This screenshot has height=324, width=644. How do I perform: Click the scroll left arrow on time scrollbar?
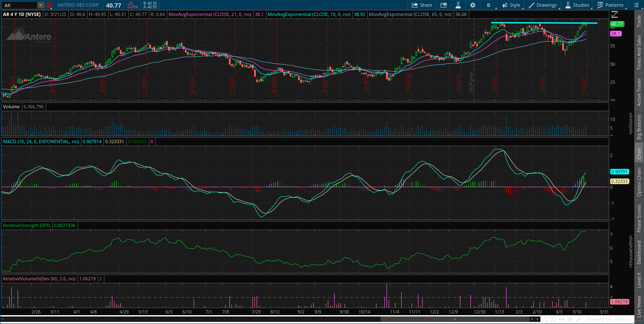coord(532,319)
